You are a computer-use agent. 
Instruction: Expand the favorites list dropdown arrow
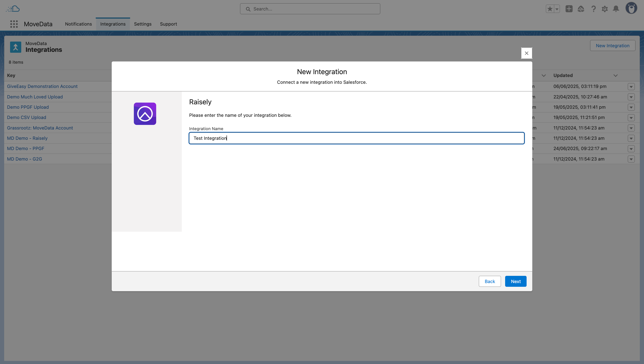(557, 9)
